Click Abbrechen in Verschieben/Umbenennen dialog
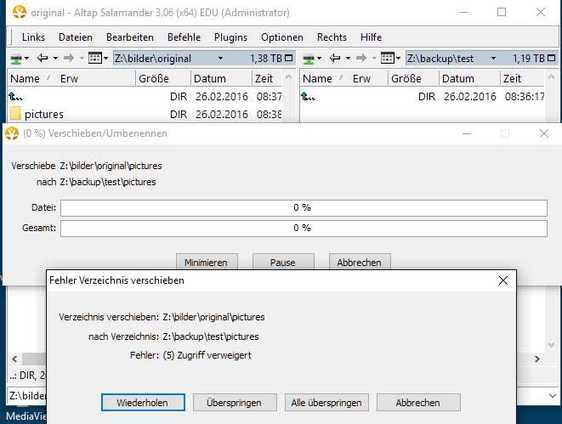The image size is (562, 424). tap(359, 262)
